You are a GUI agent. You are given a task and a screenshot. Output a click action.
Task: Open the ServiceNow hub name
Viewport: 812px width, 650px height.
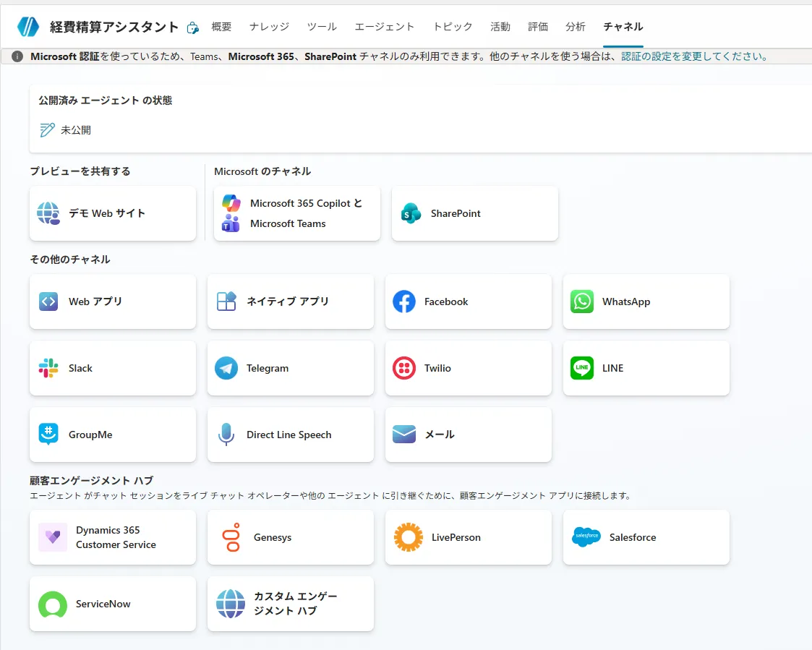click(x=103, y=604)
